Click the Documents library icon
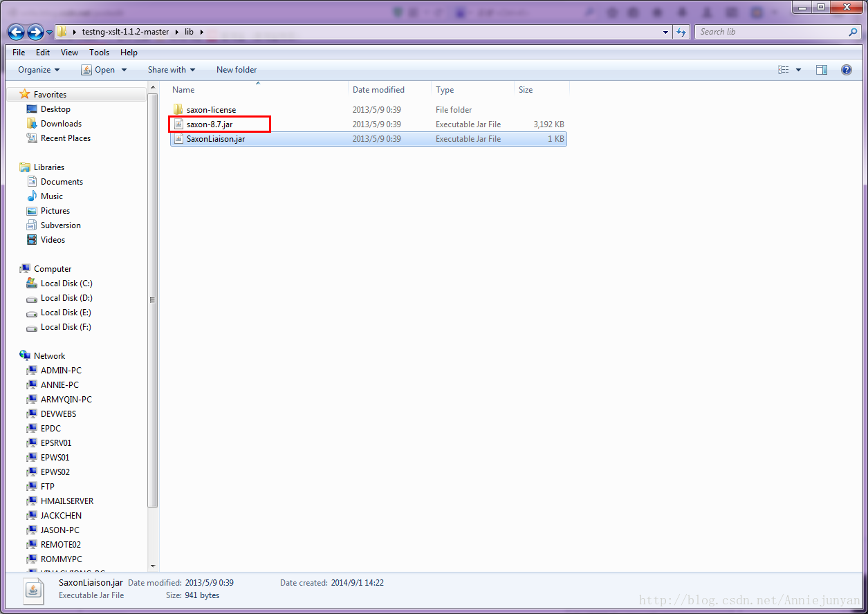 coord(32,181)
